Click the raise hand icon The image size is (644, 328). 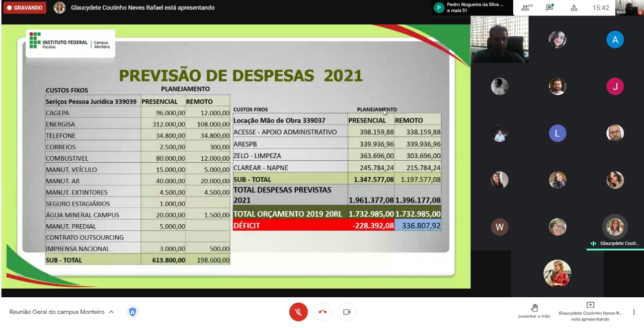coord(534,308)
